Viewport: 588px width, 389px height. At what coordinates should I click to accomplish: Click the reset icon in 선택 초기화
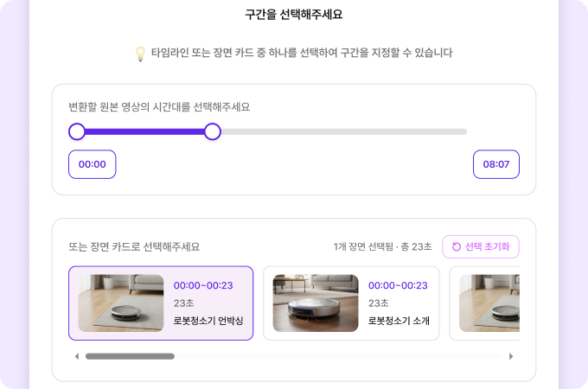pyautogui.click(x=457, y=247)
